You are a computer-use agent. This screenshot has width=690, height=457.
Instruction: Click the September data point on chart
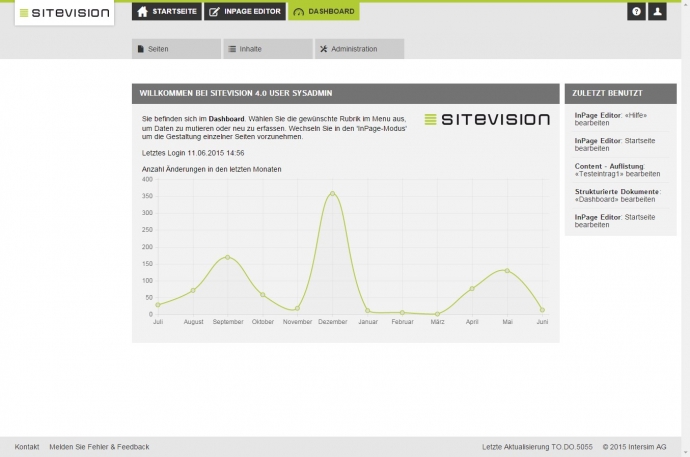[228, 257]
